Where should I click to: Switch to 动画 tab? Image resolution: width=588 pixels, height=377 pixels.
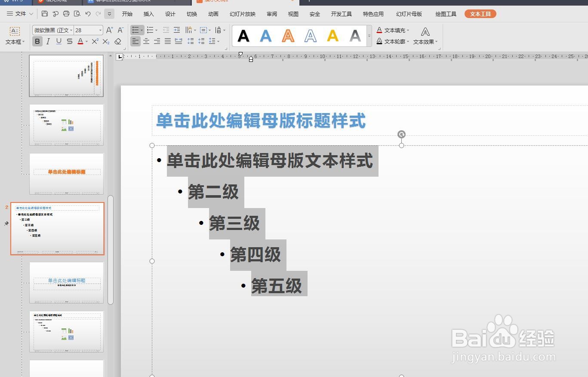(213, 14)
